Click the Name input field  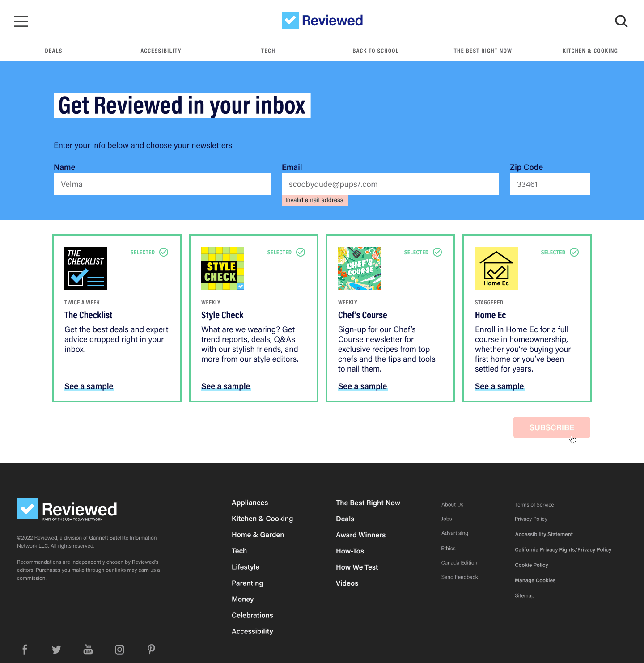162,184
